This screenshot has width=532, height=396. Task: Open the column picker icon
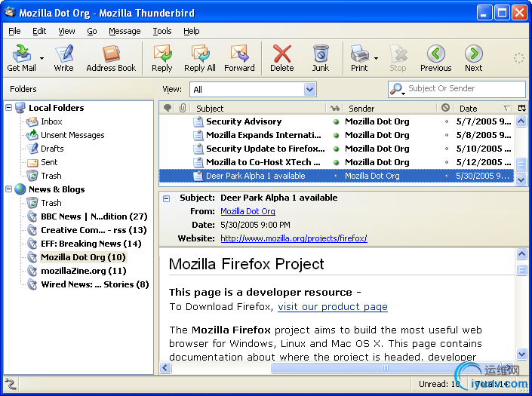[522, 108]
